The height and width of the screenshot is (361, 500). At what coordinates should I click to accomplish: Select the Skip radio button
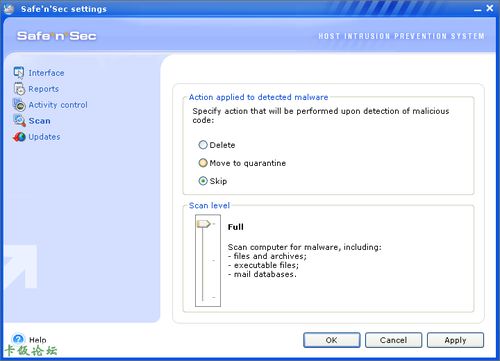click(203, 181)
